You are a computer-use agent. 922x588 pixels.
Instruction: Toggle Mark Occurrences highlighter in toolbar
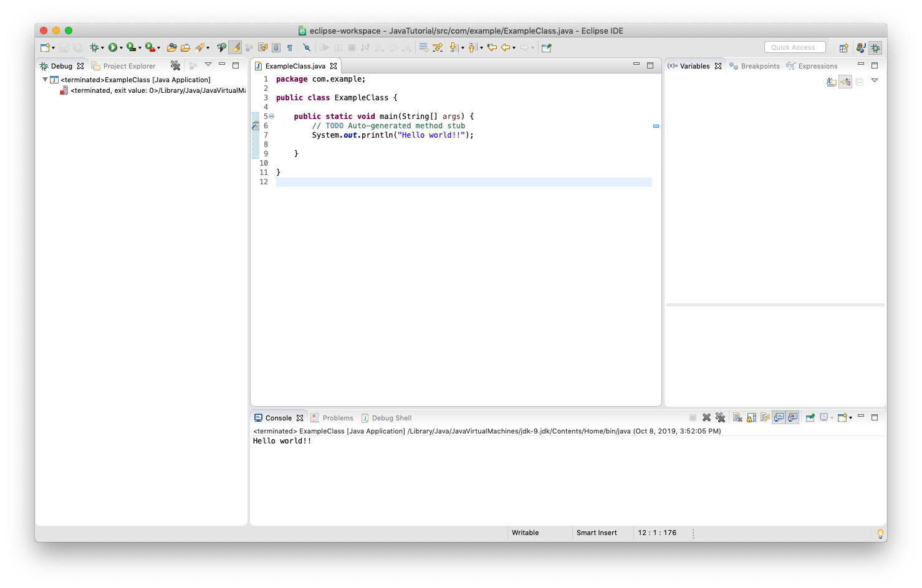coord(235,47)
